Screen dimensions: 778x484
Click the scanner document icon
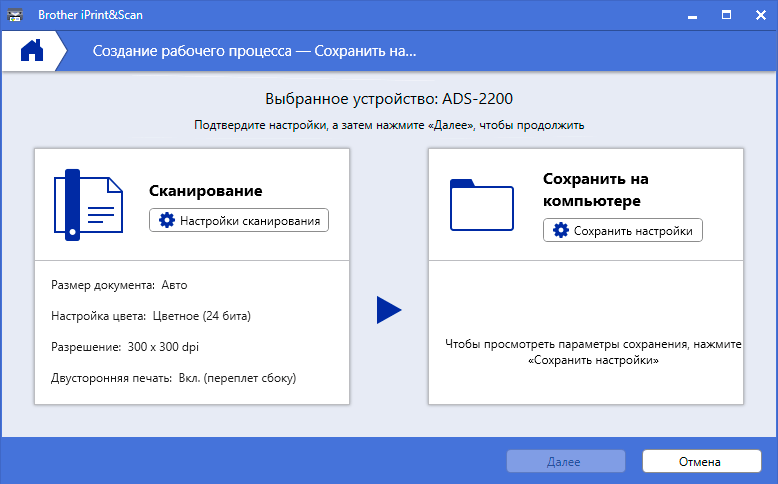point(88,205)
